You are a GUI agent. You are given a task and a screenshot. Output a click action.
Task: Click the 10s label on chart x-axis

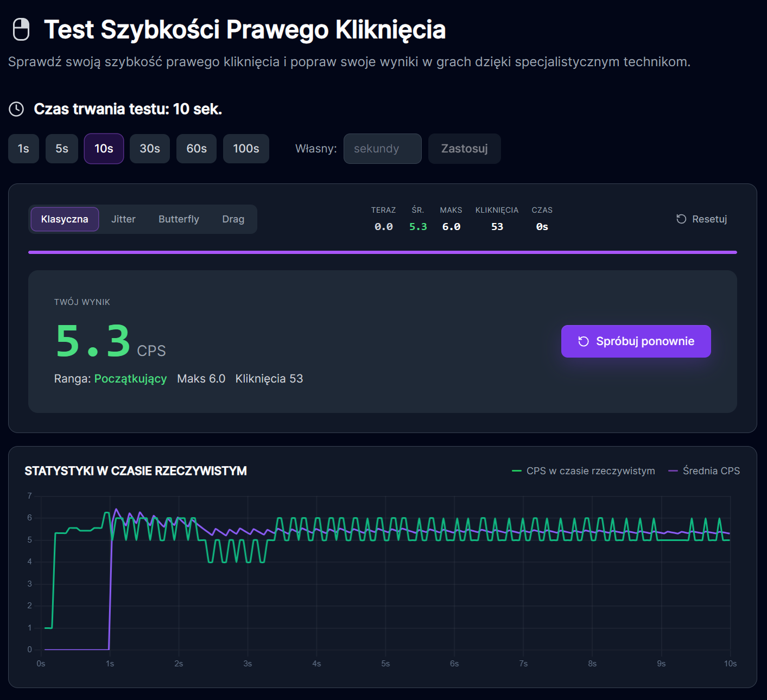pos(730,664)
